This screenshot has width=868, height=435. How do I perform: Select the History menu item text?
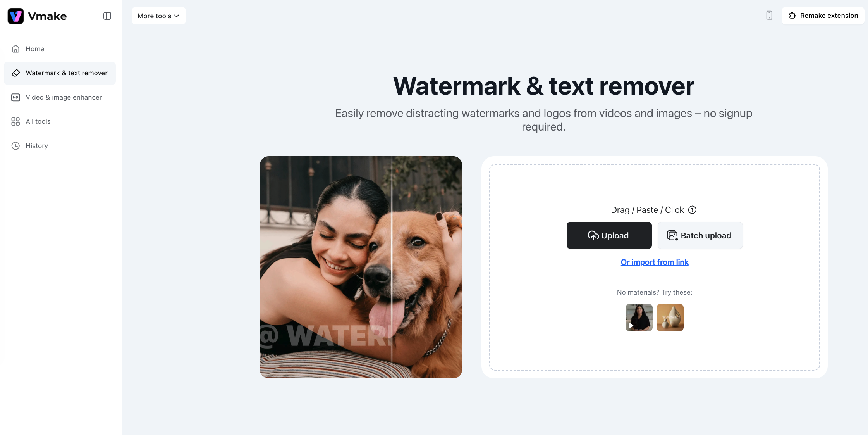pyautogui.click(x=37, y=146)
